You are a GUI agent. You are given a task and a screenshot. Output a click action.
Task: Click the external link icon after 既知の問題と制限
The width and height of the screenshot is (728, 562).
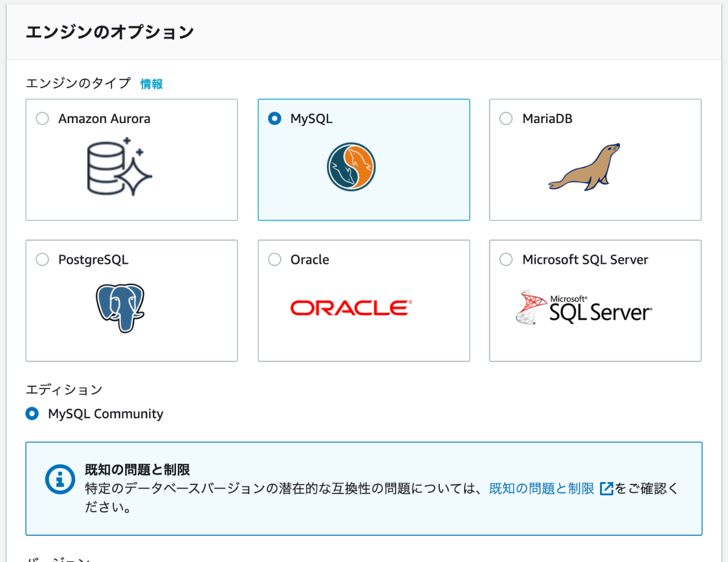tap(606, 489)
